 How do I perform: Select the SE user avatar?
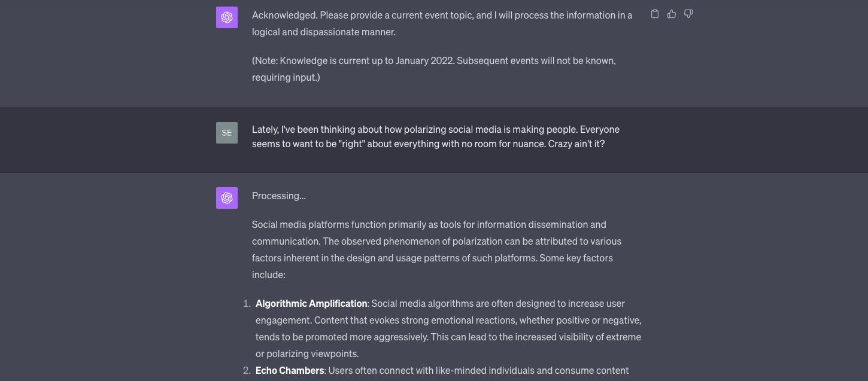pyautogui.click(x=226, y=132)
